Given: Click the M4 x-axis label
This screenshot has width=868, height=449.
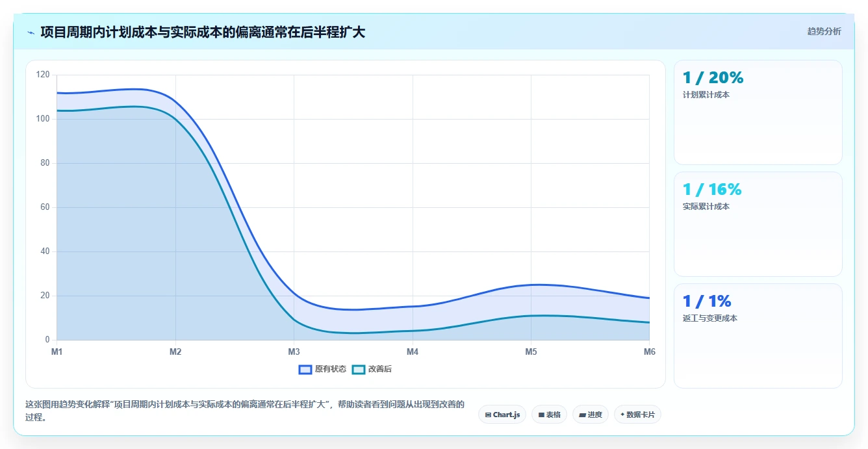Looking at the screenshot, I should (x=413, y=352).
